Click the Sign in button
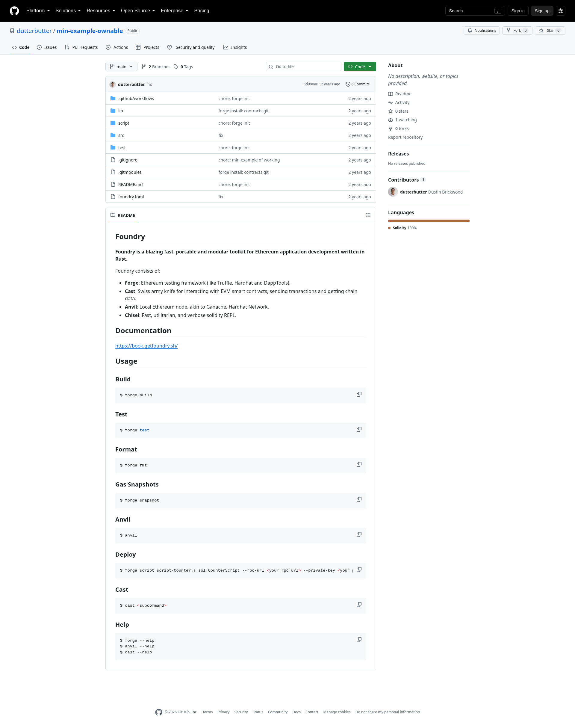Image resolution: width=575 pixels, height=728 pixels. (518, 11)
